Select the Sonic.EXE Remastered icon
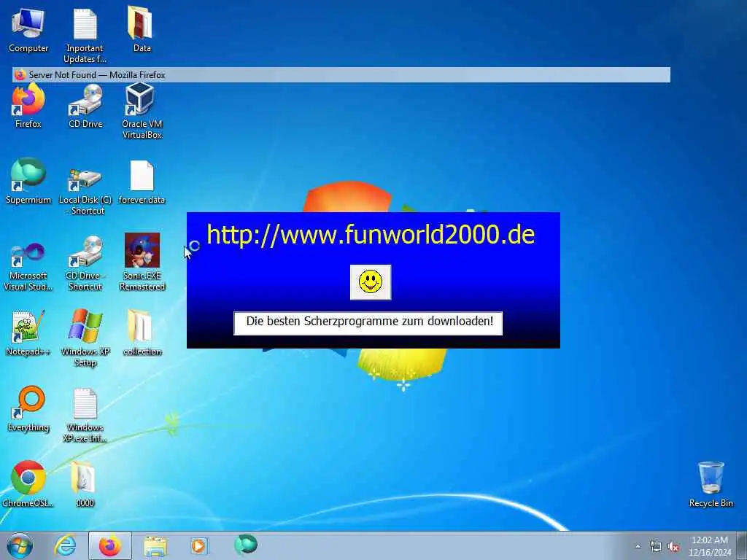 [x=142, y=262]
